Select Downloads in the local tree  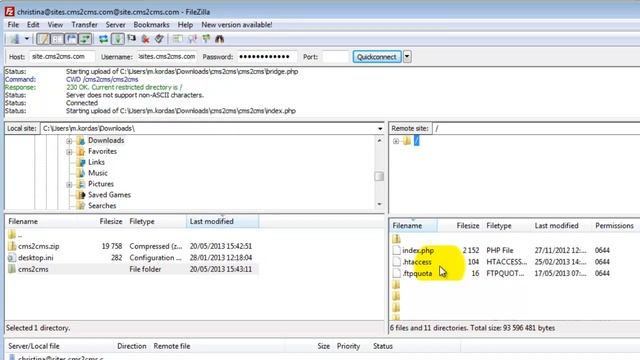[106, 140]
